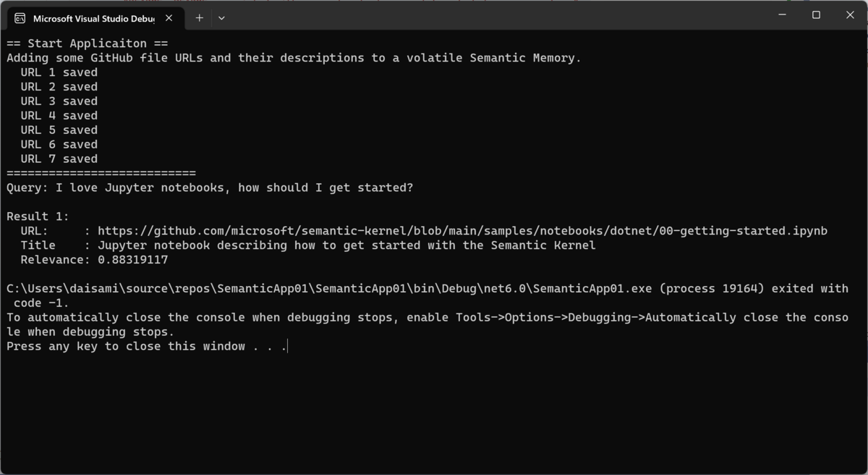This screenshot has height=475, width=868.
Task: Click the GitHub 00-getting-started.ipynb URL
Action: click(x=462, y=231)
